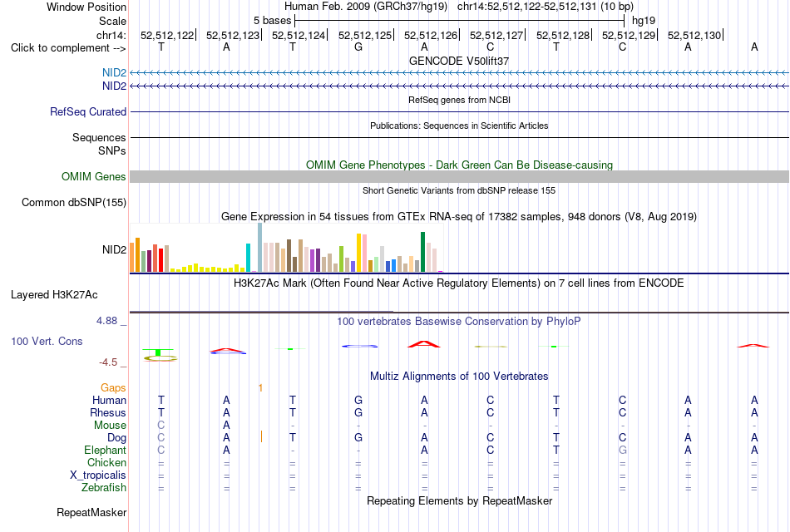Click '100 vertebrates Basewise Conservation by PhyloP'
The height and width of the screenshot is (532, 790).
point(459,322)
